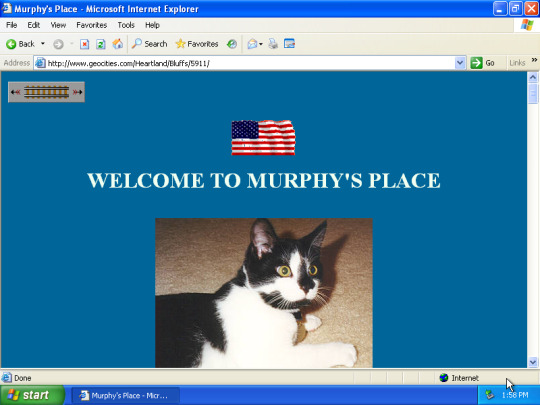Click the Start button
The width and height of the screenshot is (540, 405).
pyautogui.click(x=32, y=395)
